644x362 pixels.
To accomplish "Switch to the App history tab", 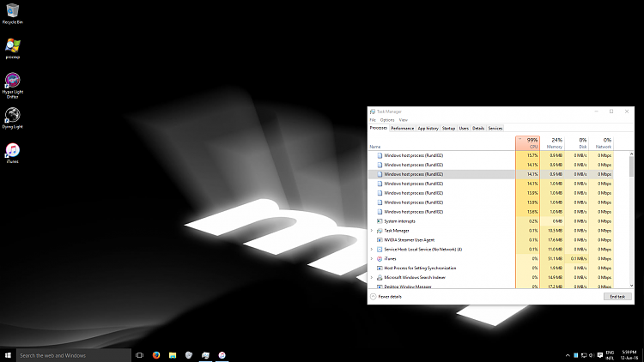I will point(428,129).
